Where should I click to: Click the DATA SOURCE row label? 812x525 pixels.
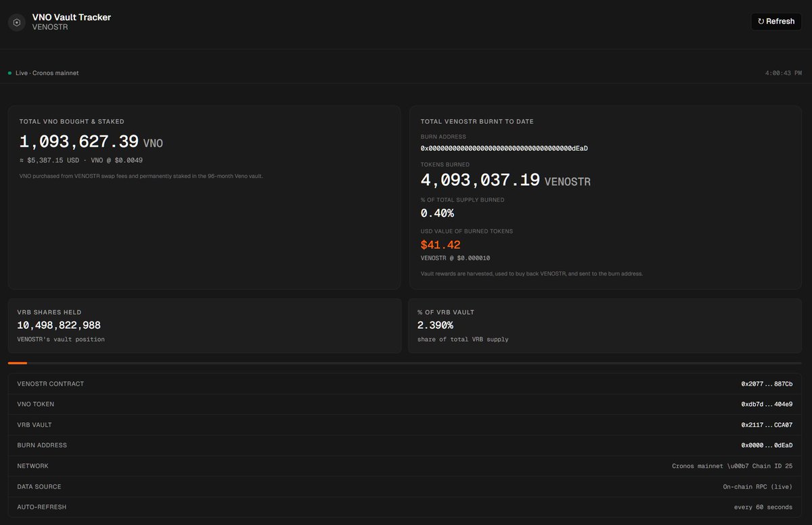[x=39, y=486]
